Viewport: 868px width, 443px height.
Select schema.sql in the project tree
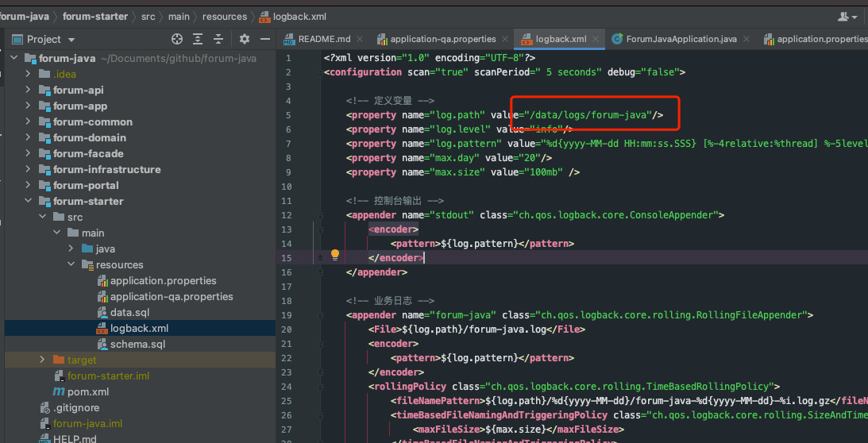point(137,344)
